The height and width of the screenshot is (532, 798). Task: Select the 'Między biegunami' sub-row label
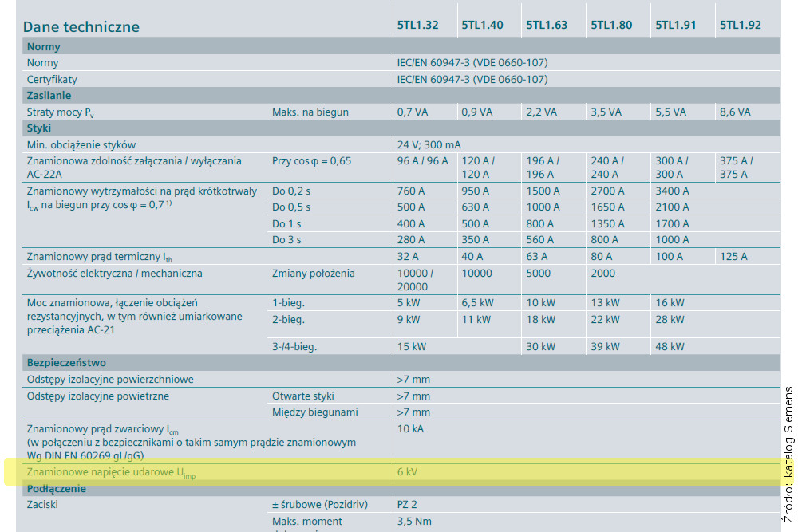coord(314,412)
